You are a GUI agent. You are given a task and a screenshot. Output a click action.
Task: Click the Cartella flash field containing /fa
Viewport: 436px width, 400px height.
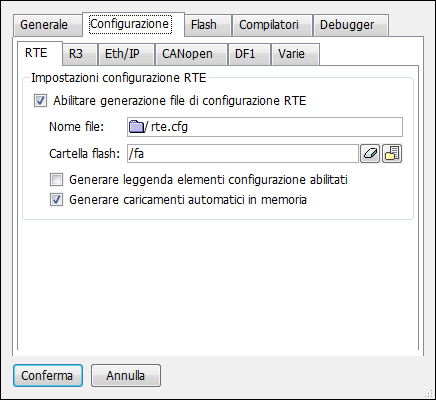pyautogui.click(x=243, y=154)
